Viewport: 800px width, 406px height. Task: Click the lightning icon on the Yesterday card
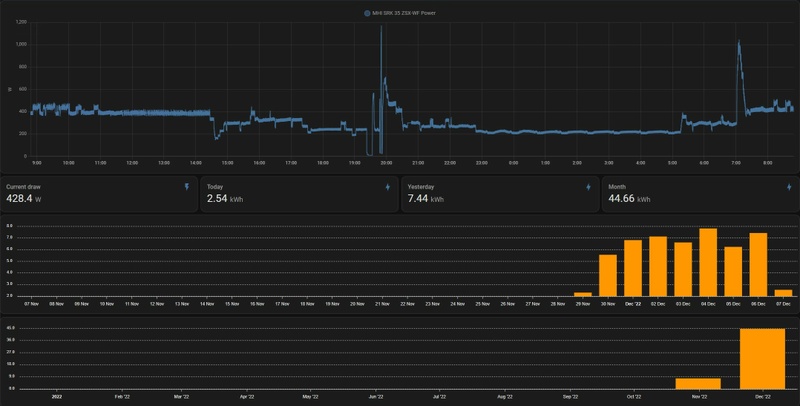tap(588, 187)
